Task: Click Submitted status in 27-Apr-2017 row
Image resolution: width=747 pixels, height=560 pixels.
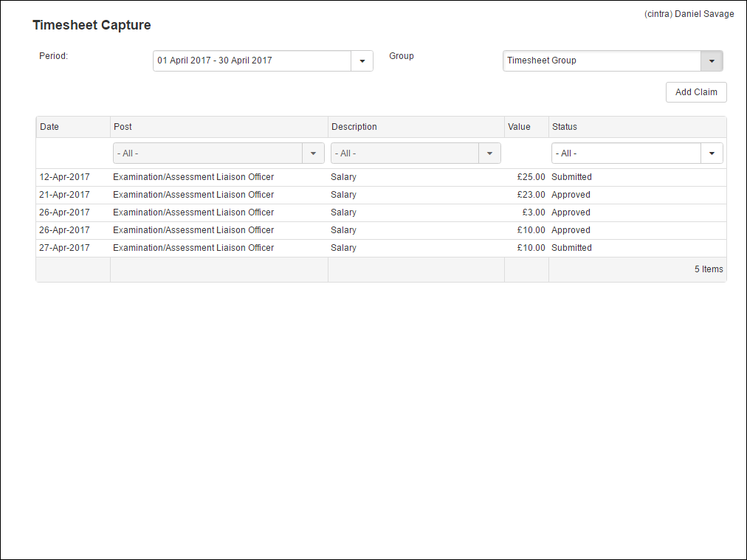Action: click(x=571, y=248)
